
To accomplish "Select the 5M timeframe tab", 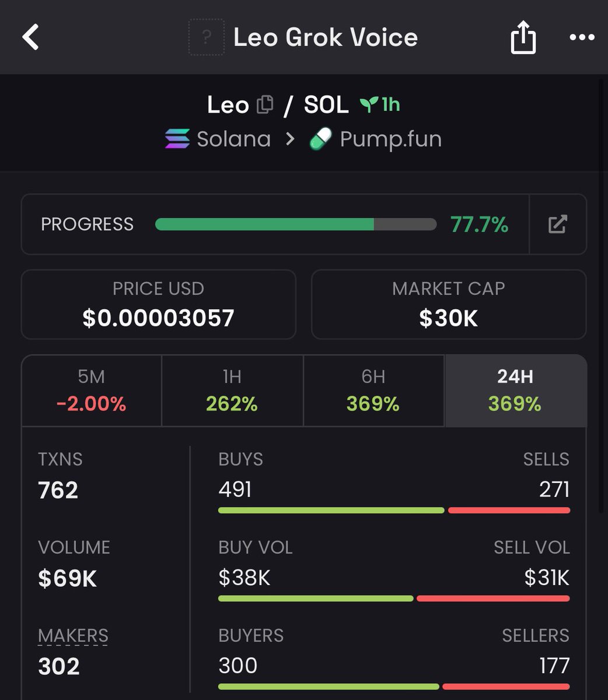I will 92,390.
